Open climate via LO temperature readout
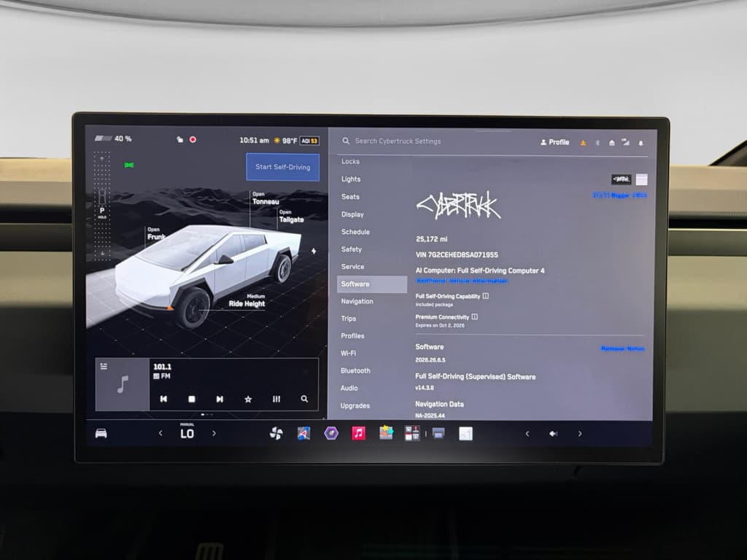This screenshot has width=747, height=560. pos(187,432)
